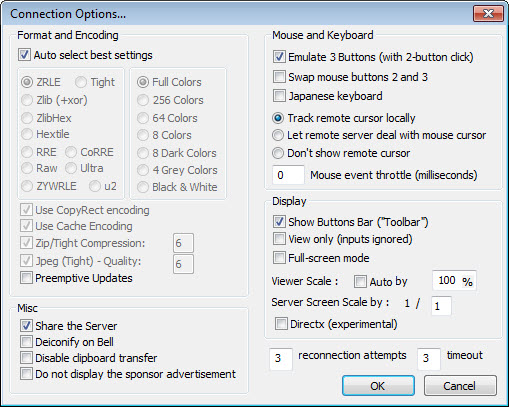Uncheck Share the Server
The width and height of the screenshot is (509, 407).
point(26,325)
